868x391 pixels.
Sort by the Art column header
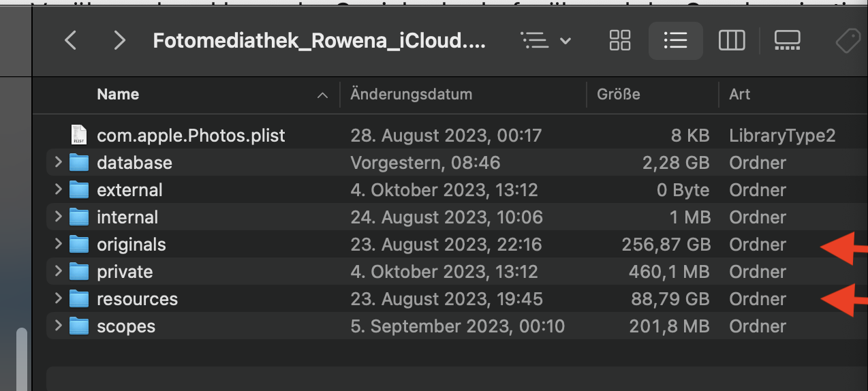739,95
